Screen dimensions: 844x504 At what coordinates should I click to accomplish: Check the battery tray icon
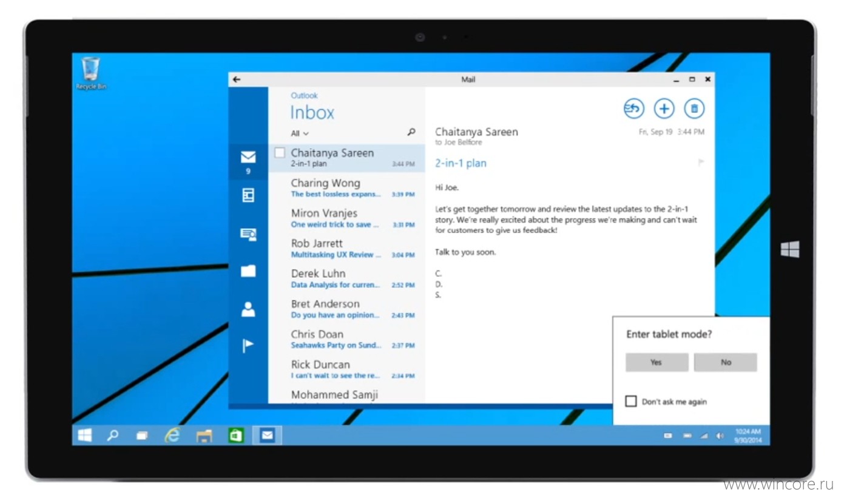tap(687, 435)
